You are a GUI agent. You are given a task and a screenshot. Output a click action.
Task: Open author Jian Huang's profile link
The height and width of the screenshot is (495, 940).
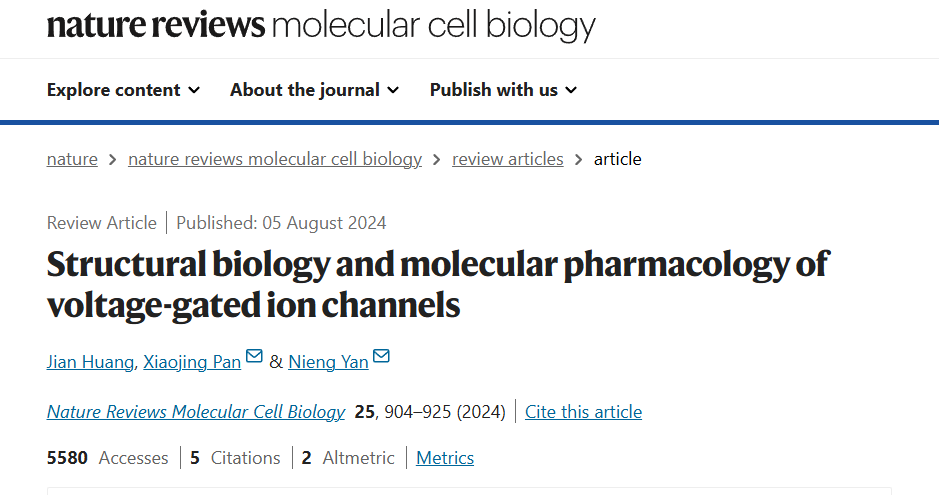pyautogui.click(x=90, y=362)
